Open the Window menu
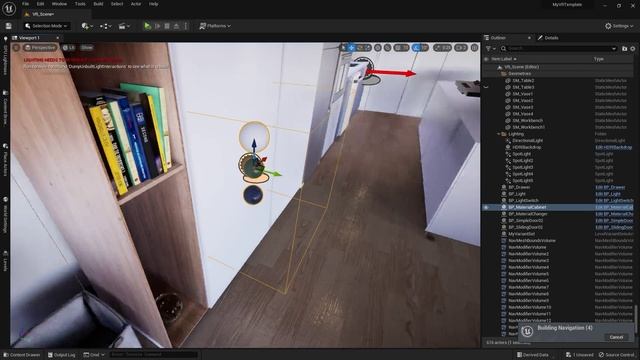 click(x=59, y=4)
